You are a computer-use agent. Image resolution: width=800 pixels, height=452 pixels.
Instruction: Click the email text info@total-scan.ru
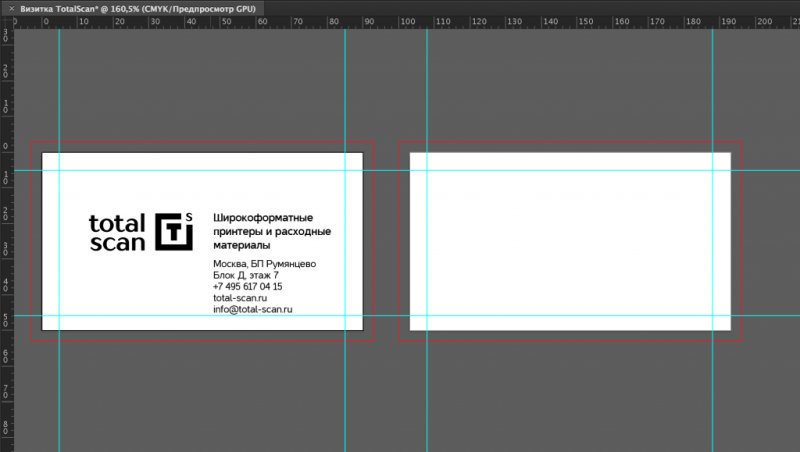pyautogui.click(x=253, y=309)
